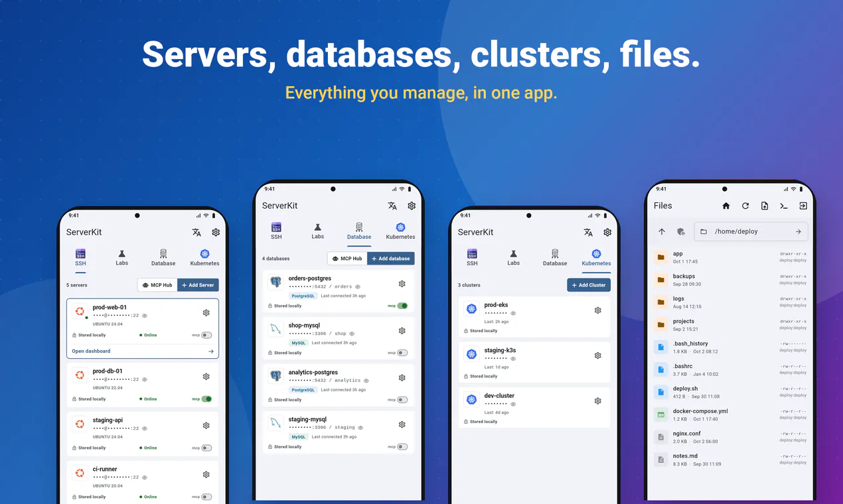Toggle mcp switch on ci-runner
Image resolution: width=843 pixels, height=504 pixels.
[207, 497]
